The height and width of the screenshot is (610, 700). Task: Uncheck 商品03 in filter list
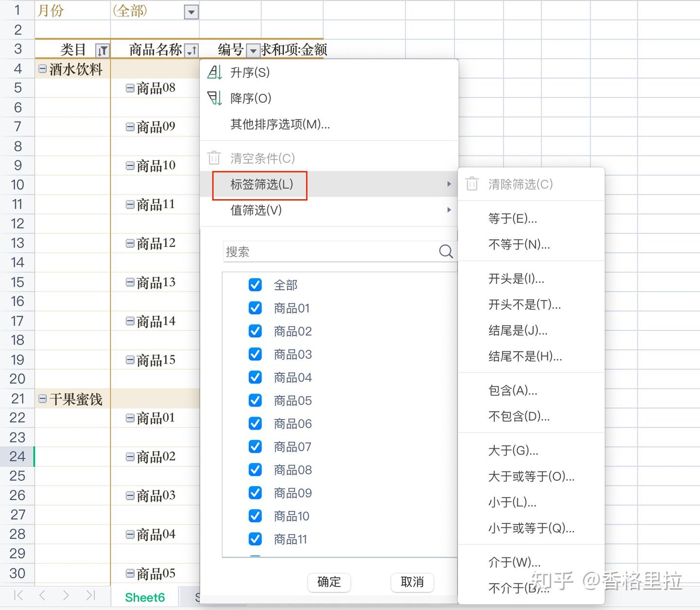(x=255, y=354)
